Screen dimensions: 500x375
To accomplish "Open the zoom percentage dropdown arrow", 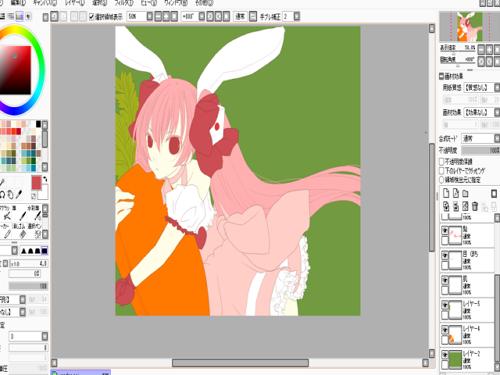I will [150, 16].
